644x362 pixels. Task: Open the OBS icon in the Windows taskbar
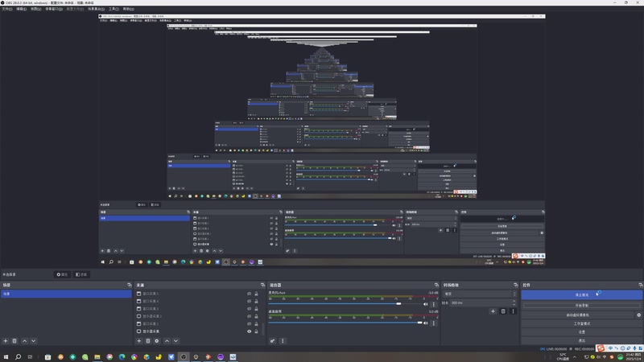pyautogui.click(x=184, y=356)
